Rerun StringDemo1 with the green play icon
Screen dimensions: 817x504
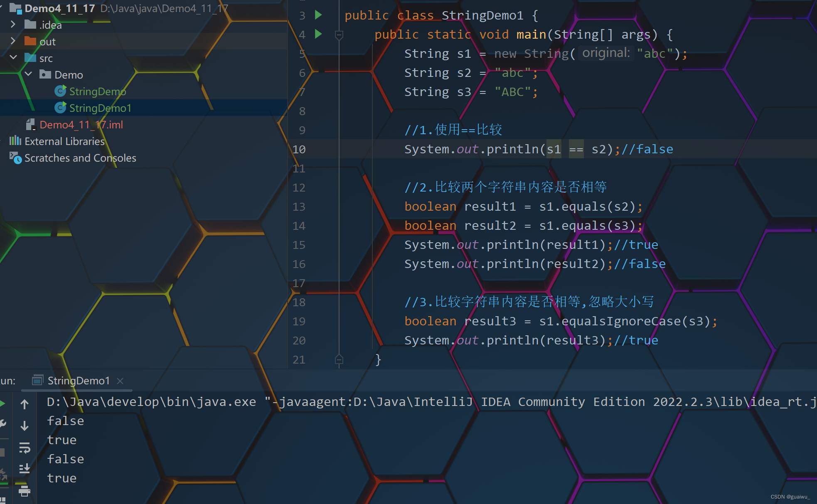coord(2,403)
